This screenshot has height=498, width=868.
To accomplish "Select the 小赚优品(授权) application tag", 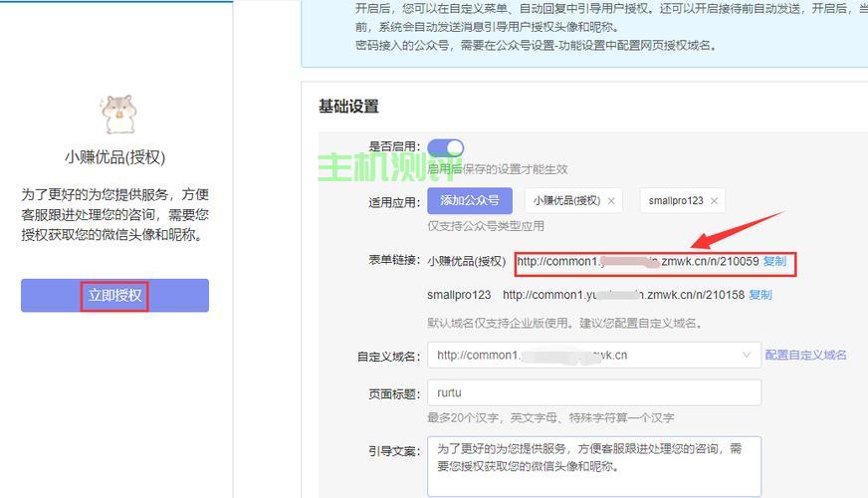I will point(566,201).
